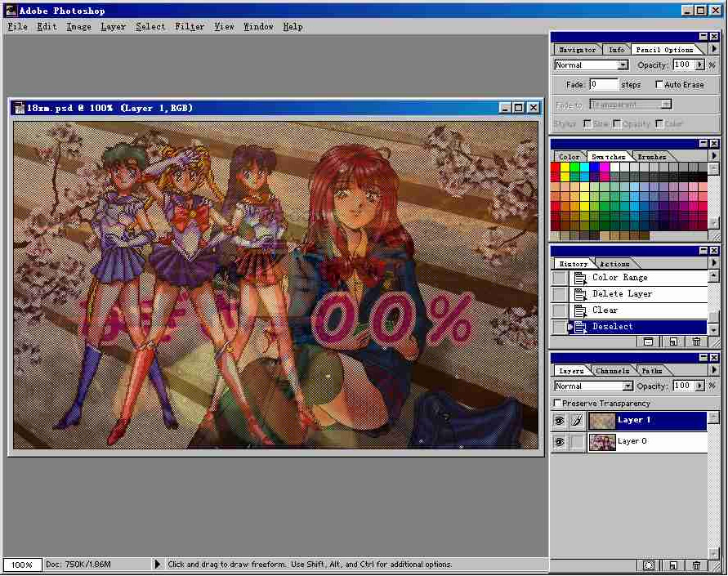Viewport: 728px width, 576px height.
Task: Pick the pure red swatch
Action: [555, 167]
